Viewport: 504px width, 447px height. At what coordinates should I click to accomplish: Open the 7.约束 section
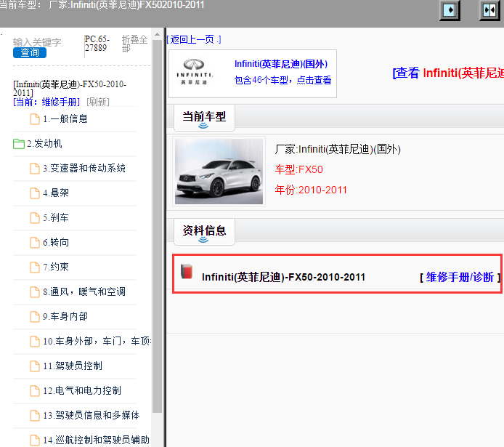pyautogui.click(x=56, y=267)
